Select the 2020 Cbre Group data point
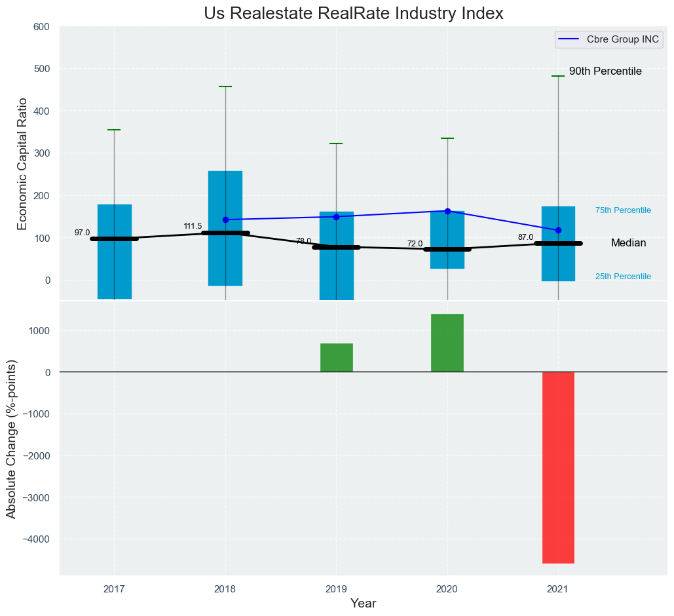Image resolution: width=674 pixels, height=616 pixels. point(447,211)
